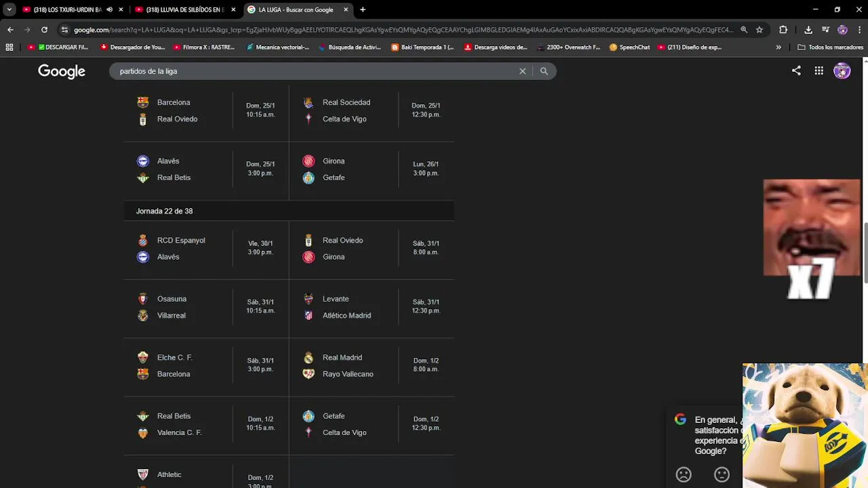Viewport: 868px width, 488px height.
Task: Open the Elche C. F. vs Barcelona match
Action: pos(206,366)
